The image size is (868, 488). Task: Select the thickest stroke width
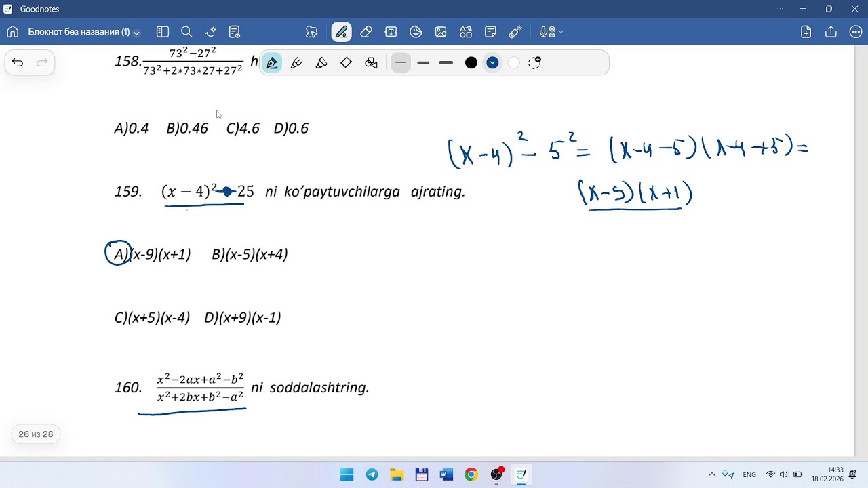pos(446,63)
